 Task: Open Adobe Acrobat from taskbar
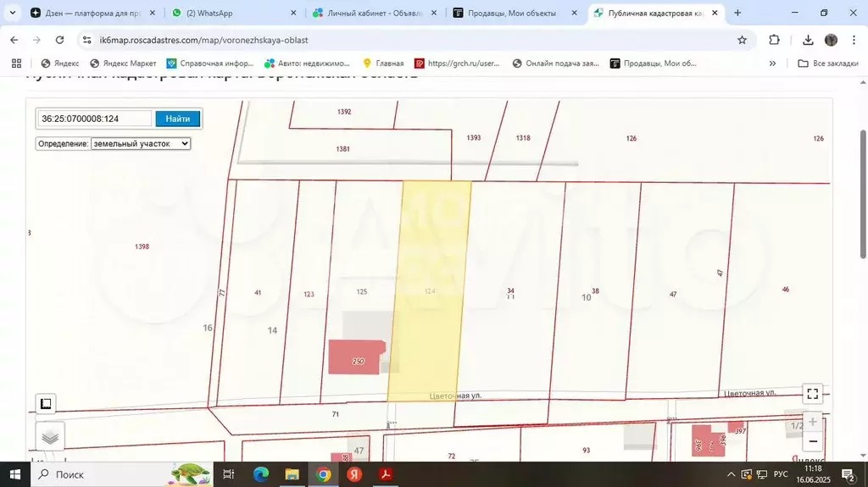(386, 474)
